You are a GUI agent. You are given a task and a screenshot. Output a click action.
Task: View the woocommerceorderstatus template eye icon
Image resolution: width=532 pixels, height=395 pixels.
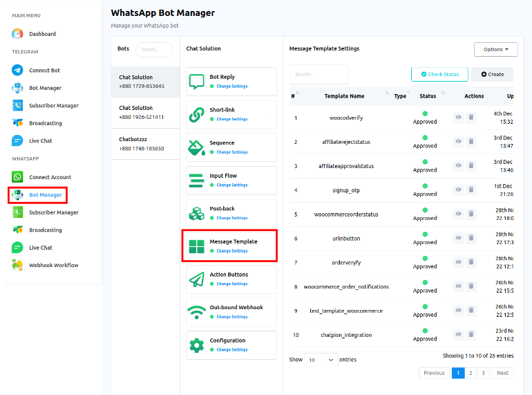pos(458,214)
